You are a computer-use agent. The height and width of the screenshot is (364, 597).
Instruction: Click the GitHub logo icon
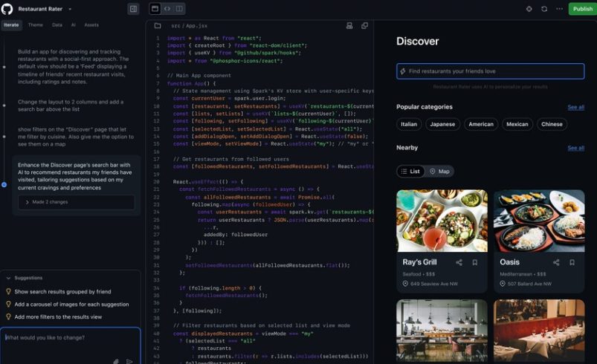9,9
